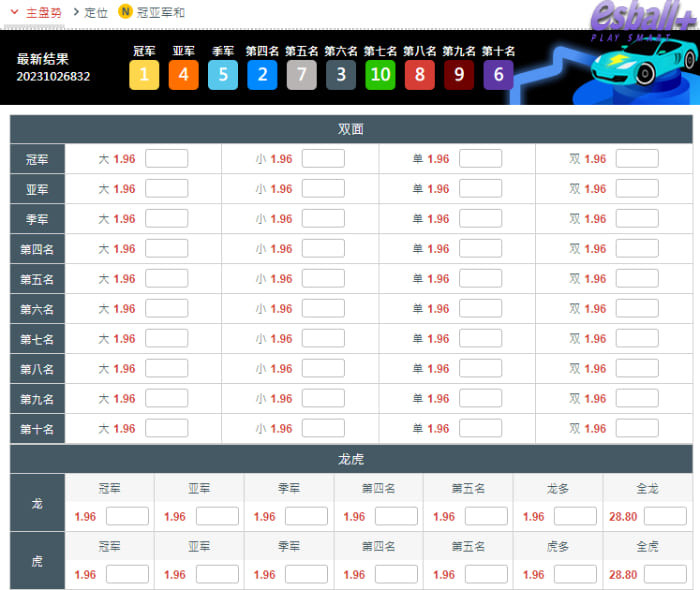Click the yellow N badge icon
700x590 pixels.
click(x=125, y=12)
